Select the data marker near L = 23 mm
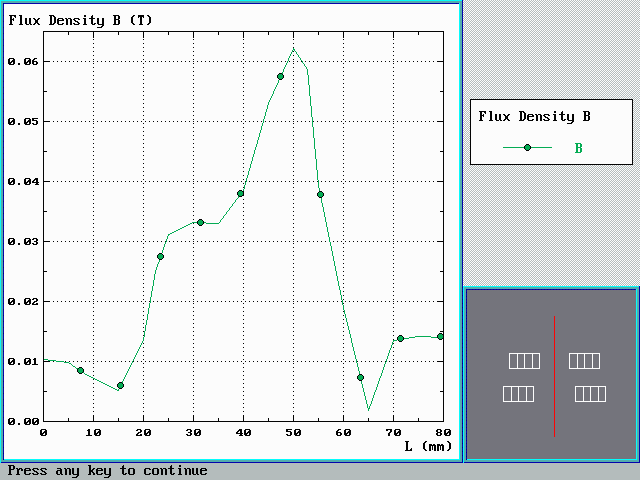 click(x=160, y=256)
